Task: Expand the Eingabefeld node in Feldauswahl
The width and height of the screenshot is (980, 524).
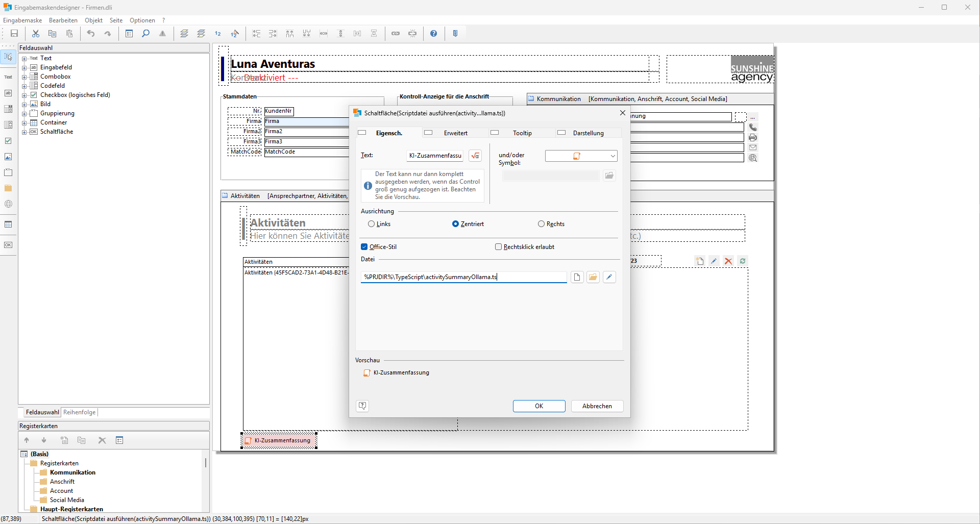Action: [24, 67]
